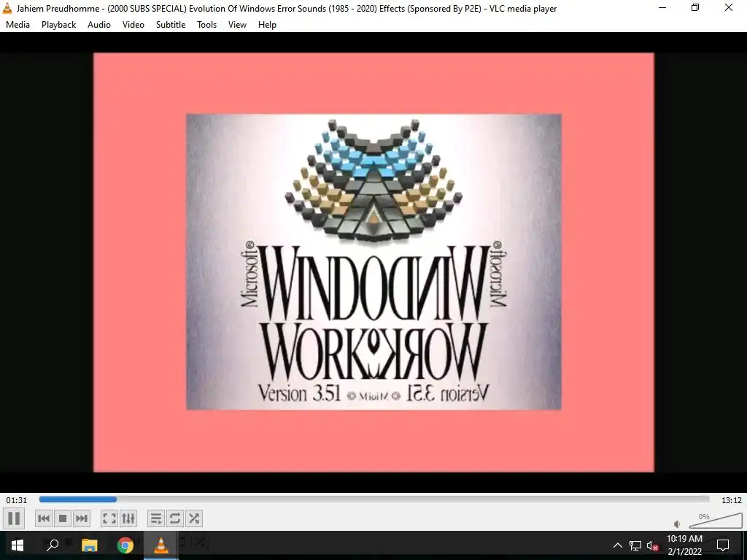Skip to previous media track
This screenshot has width=747, height=560.
point(43,518)
